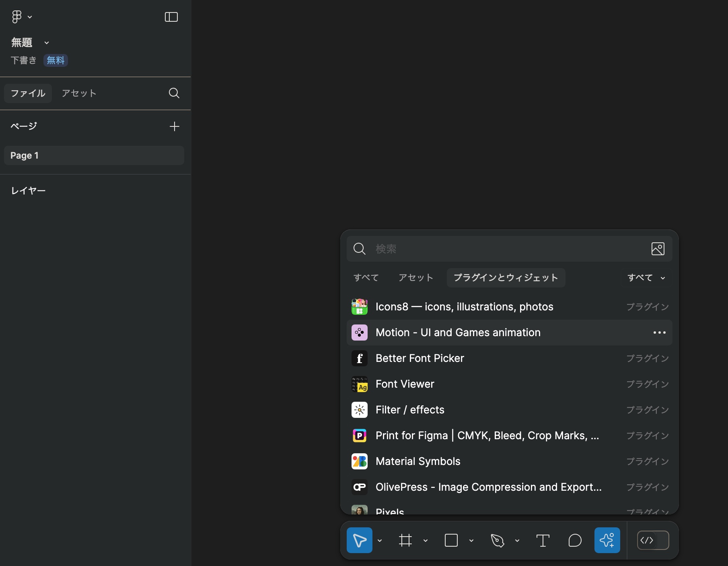Viewport: 728px width, 566px height.
Task: Click the OlivePress plugin icon
Action: coord(360,487)
